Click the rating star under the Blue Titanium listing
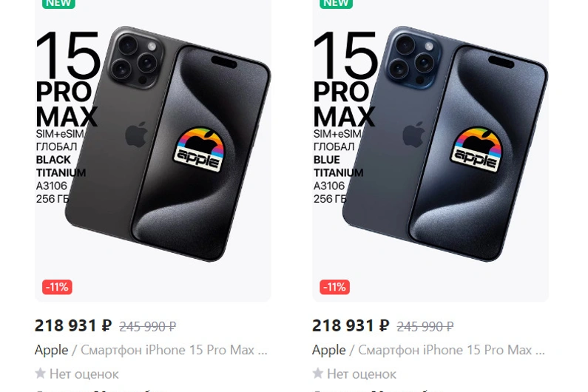 [x=317, y=374]
